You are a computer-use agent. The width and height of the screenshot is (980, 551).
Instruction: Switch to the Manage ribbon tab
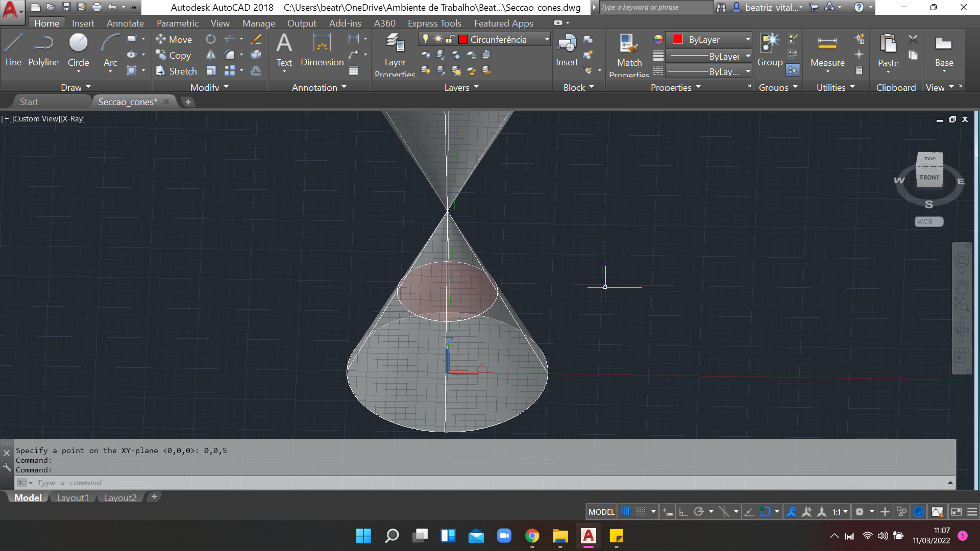[x=258, y=23]
